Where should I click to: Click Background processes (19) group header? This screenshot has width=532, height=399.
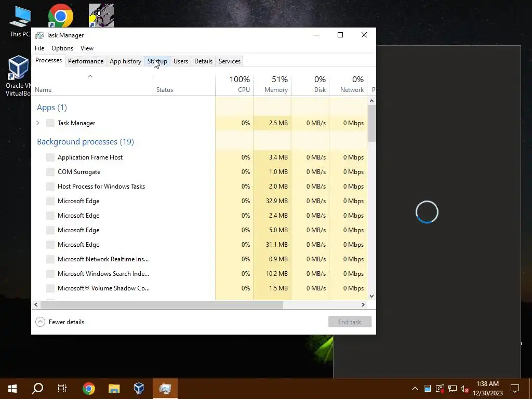[x=86, y=142]
